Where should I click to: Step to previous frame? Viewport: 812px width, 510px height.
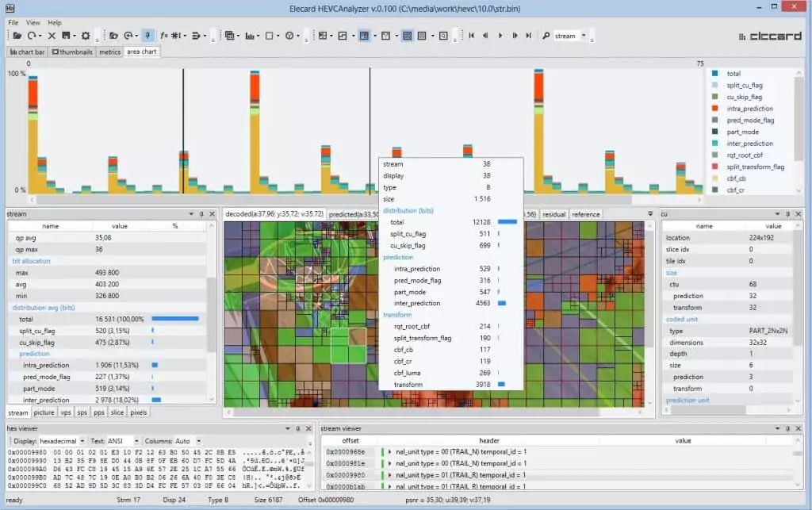[x=485, y=36]
